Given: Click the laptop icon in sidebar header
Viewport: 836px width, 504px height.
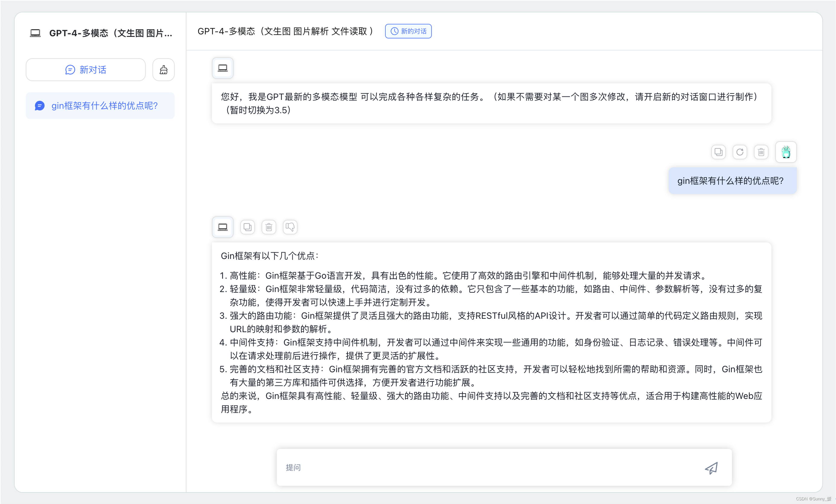Looking at the screenshot, I should (35, 33).
